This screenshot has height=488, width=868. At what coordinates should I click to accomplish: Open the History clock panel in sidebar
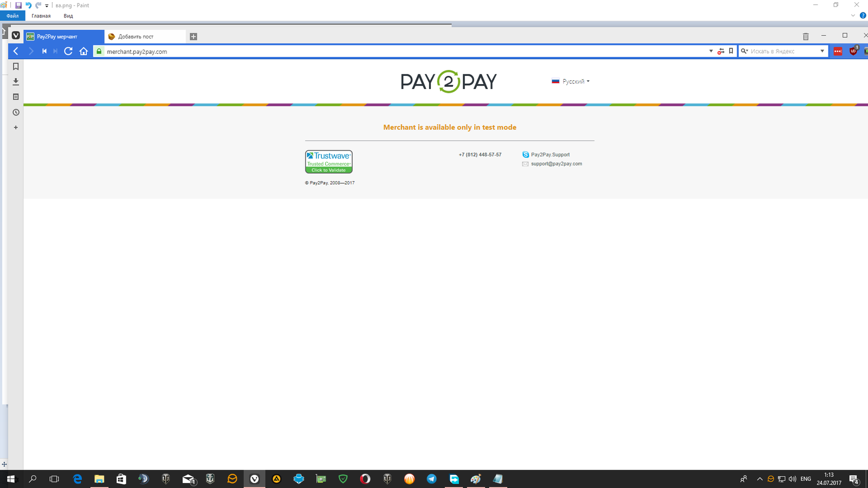coord(16,112)
